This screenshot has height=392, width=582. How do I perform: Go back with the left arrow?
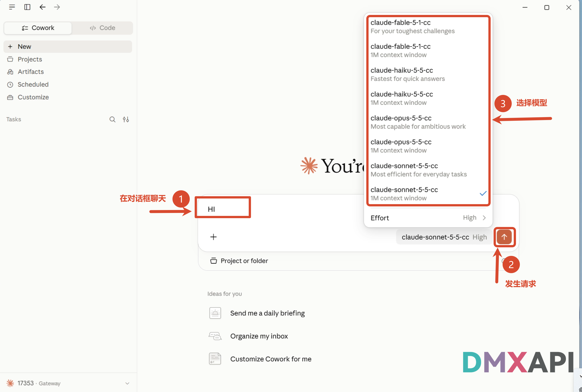pos(43,7)
